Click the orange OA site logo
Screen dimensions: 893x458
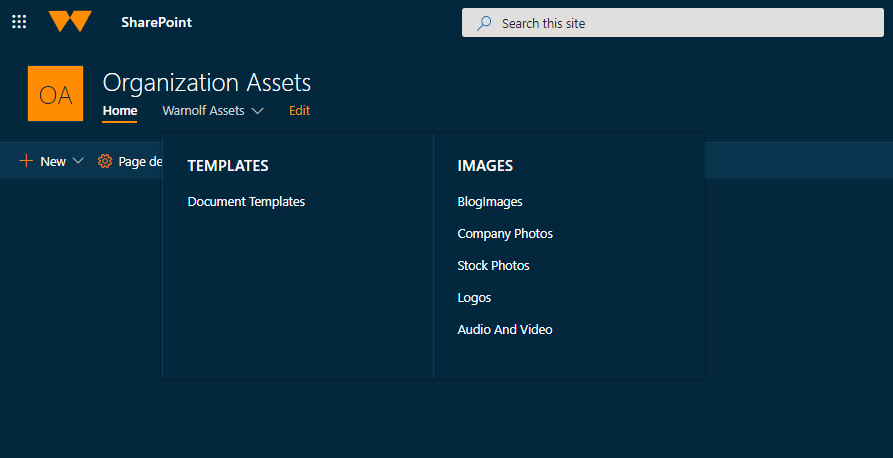55,94
